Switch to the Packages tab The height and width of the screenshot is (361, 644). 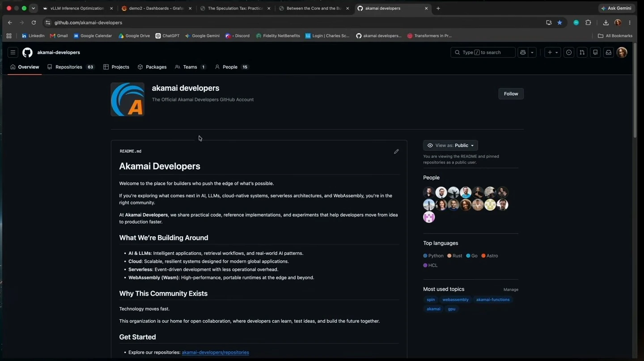152,67
